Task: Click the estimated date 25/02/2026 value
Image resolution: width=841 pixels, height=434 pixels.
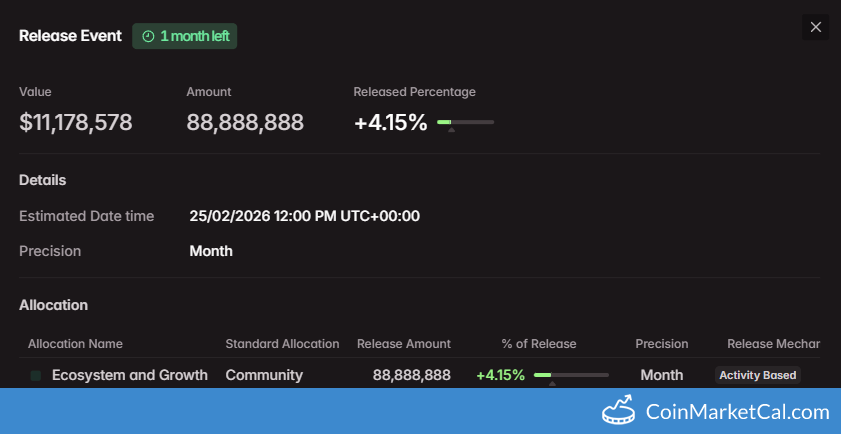Action: tap(304, 216)
